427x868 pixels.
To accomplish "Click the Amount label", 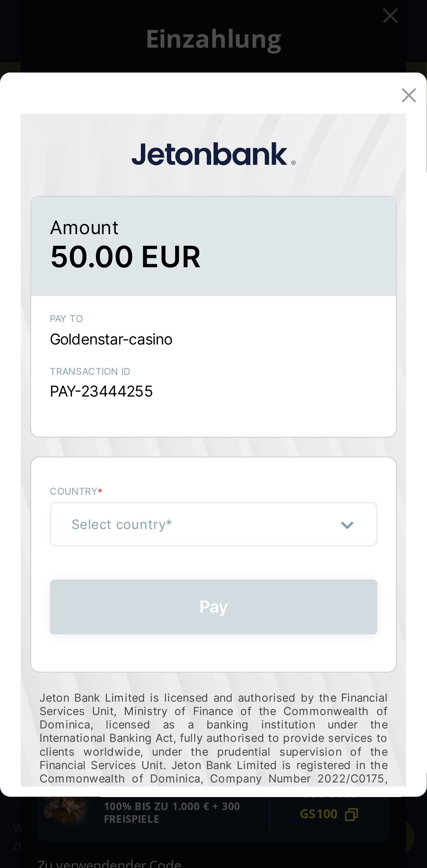I will (x=84, y=227).
